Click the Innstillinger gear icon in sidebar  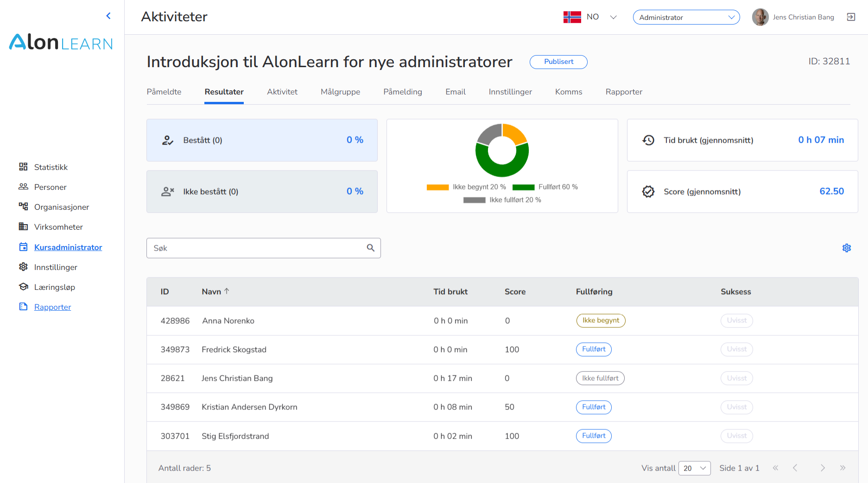click(23, 267)
